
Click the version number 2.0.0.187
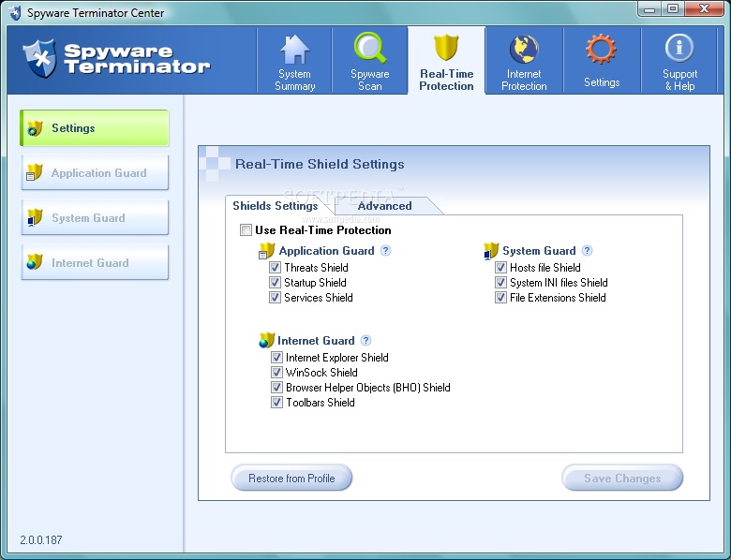(x=41, y=540)
